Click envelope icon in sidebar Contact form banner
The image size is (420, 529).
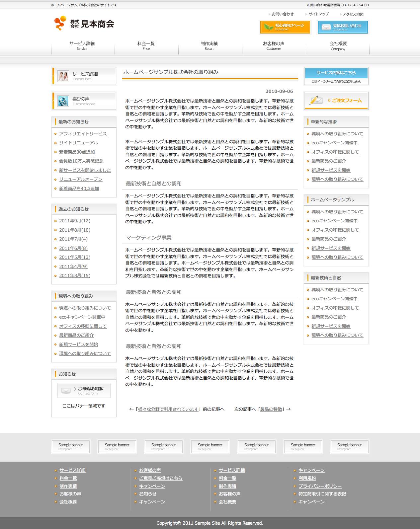click(66, 391)
